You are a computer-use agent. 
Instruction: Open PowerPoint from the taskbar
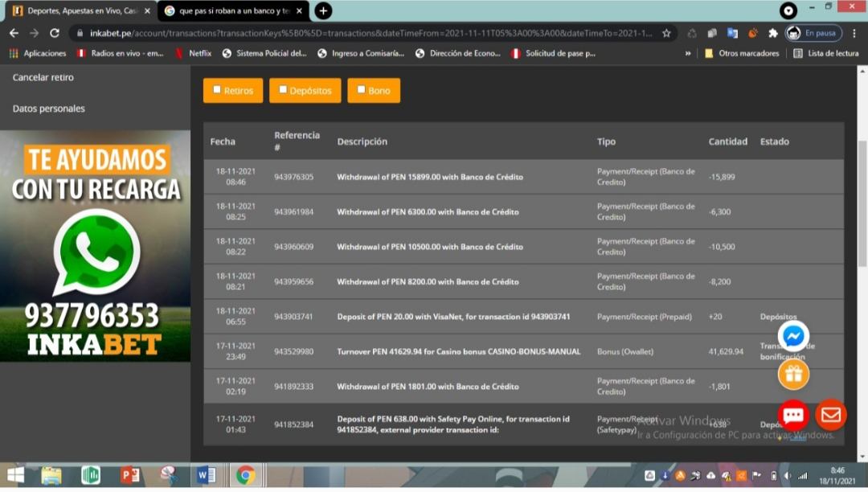coord(130,475)
